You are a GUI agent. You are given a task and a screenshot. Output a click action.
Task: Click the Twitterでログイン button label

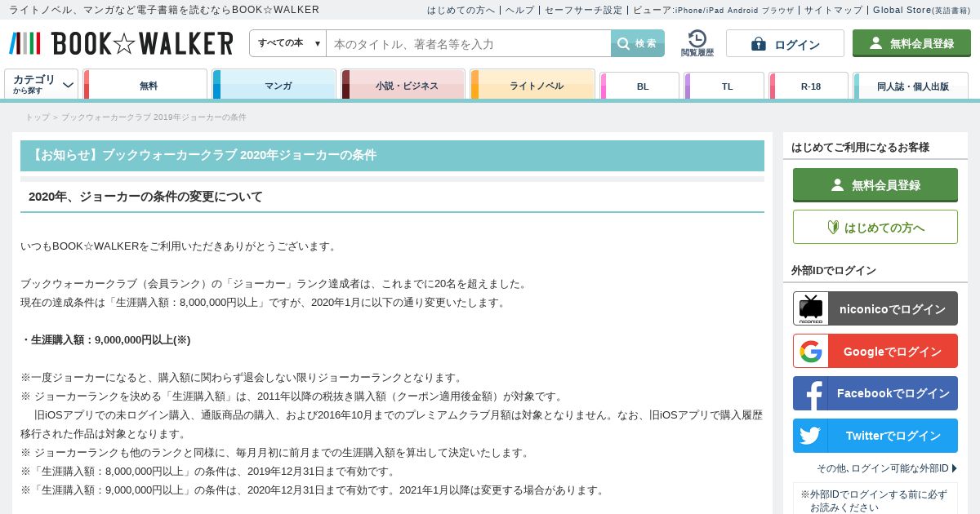click(x=893, y=436)
